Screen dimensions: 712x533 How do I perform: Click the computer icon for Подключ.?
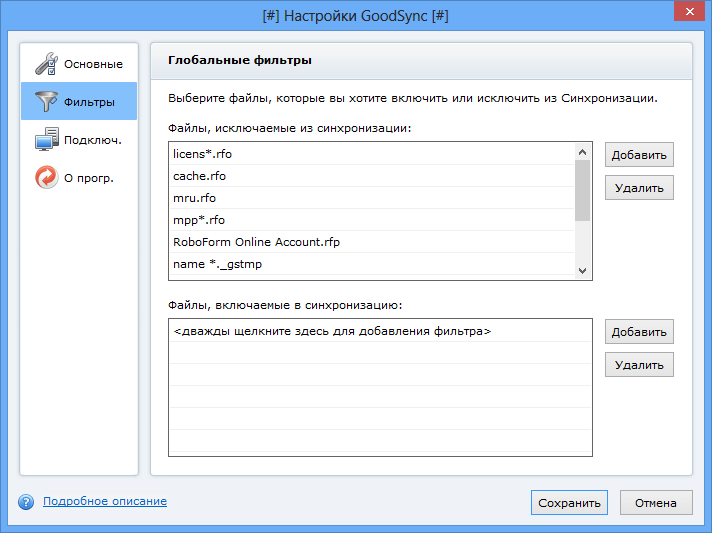(46, 139)
